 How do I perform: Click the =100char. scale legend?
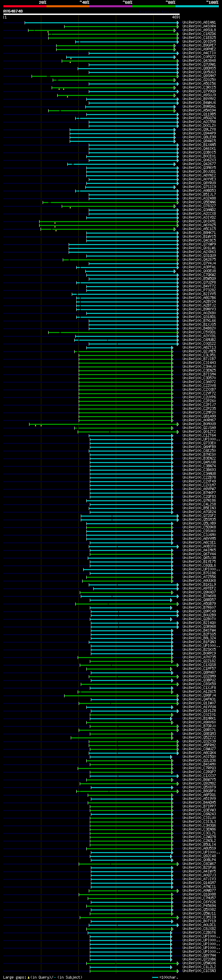click(165, 977)
